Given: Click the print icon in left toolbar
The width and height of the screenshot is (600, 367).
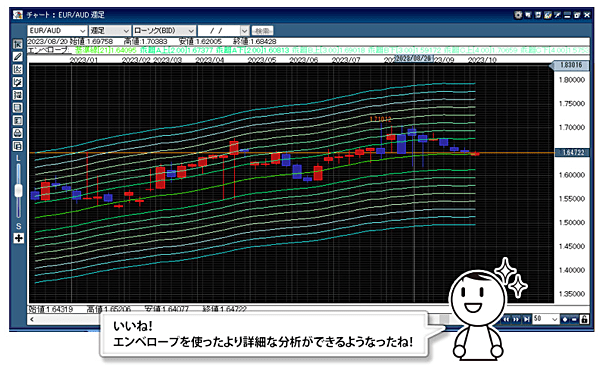Looking at the screenshot, I should 18,133.
